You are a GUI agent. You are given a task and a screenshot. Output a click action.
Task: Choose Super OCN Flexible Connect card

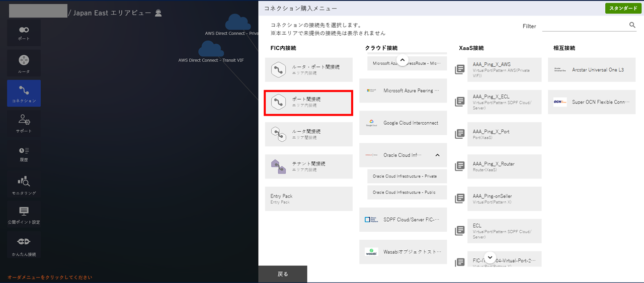(x=592, y=102)
